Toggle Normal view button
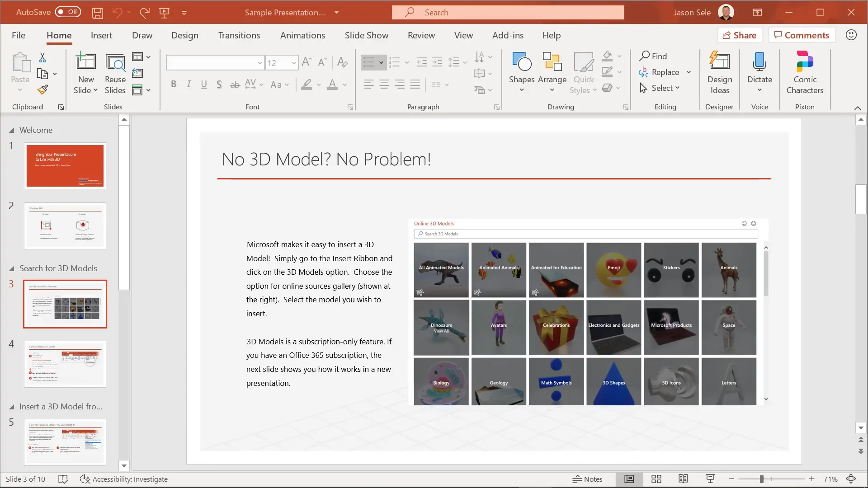Image resolution: width=868 pixels, height=488 pixels. coord(629,479)
